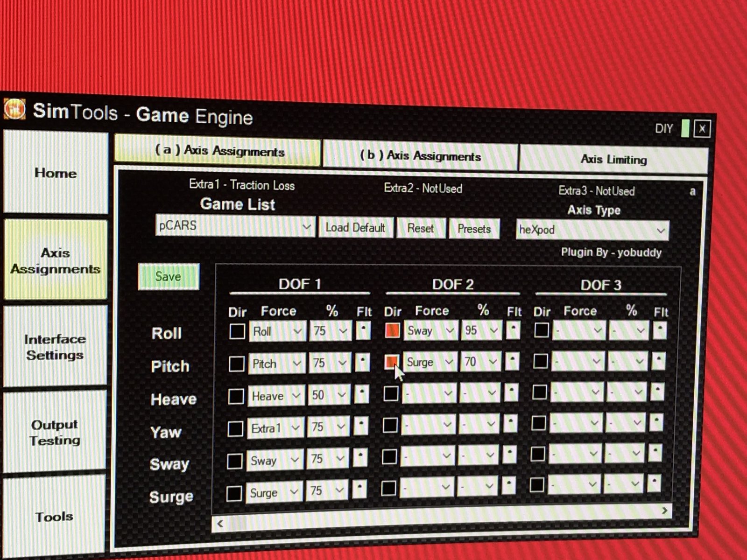Open the Home section
The width and height of the screenshot is (747, 560).
[x=56, y=173]
